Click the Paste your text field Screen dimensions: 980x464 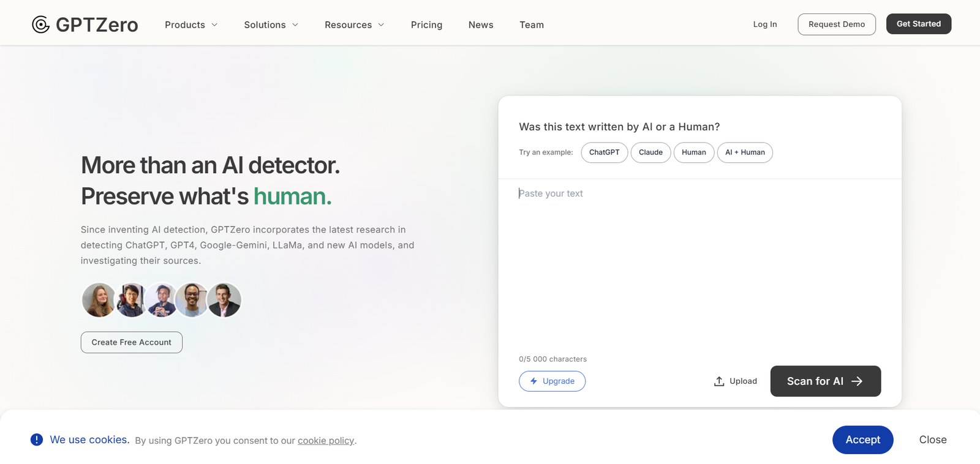[699, 263]
